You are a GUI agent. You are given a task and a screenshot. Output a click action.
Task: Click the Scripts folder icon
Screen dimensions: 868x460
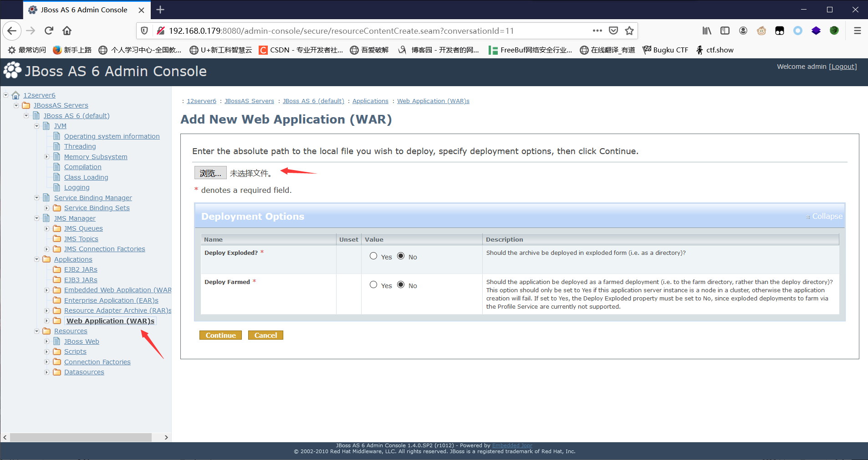coord(57,351)
